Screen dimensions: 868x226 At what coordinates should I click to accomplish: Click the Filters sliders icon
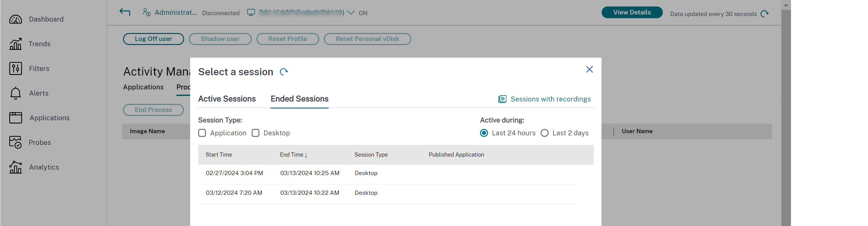click(x=15, y=69)
